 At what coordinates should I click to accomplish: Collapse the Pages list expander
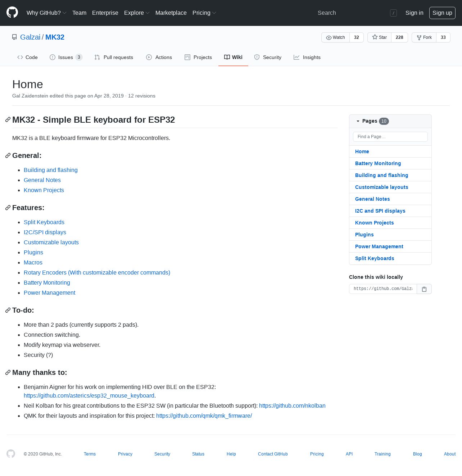click(x=358, y=121)
